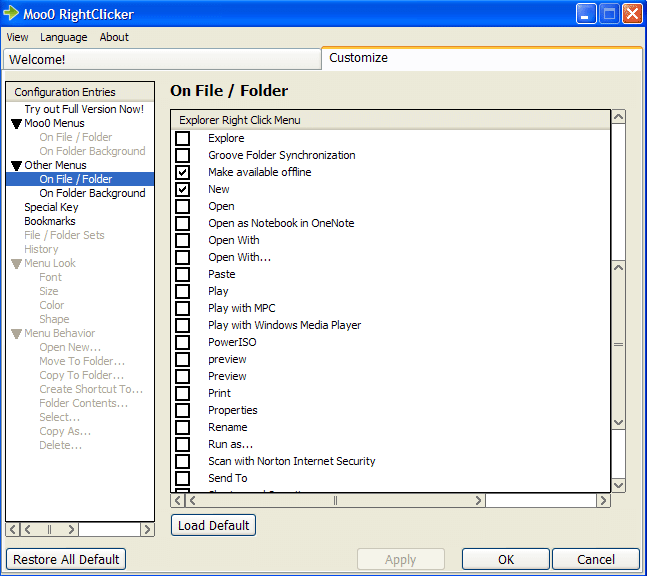Click the entry list scroll-to-bottom arrow

click(618, 485)
